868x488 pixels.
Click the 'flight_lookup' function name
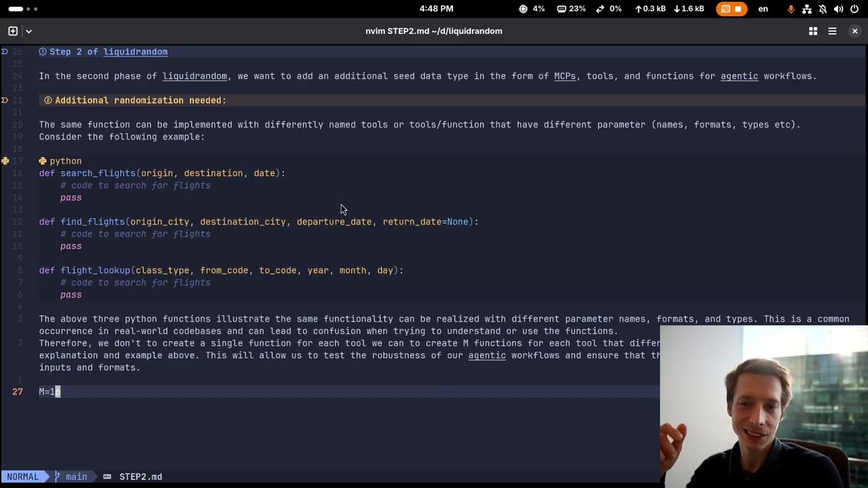click(x=95, y=270)
